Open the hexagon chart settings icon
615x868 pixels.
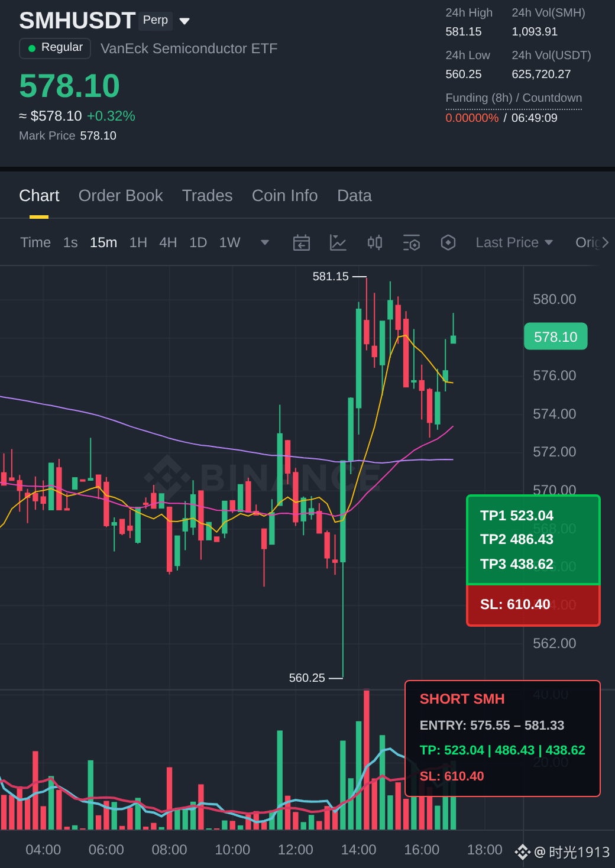click(448, 242)
